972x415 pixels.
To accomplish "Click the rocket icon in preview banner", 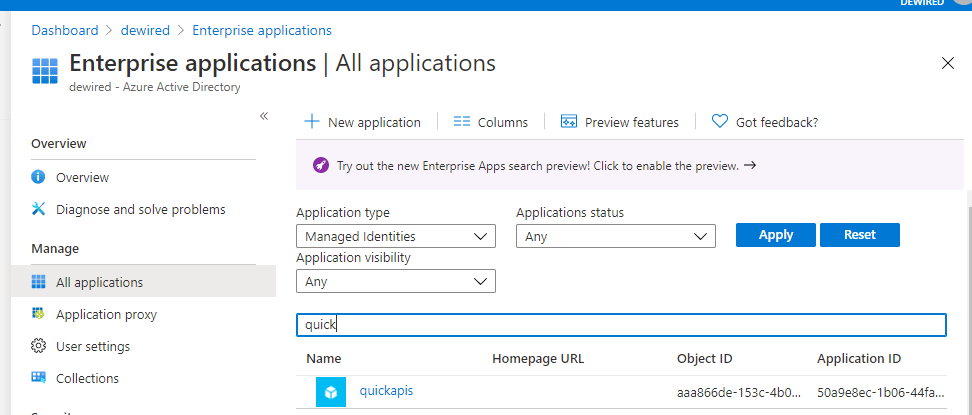I will click(x=320, y=166).
